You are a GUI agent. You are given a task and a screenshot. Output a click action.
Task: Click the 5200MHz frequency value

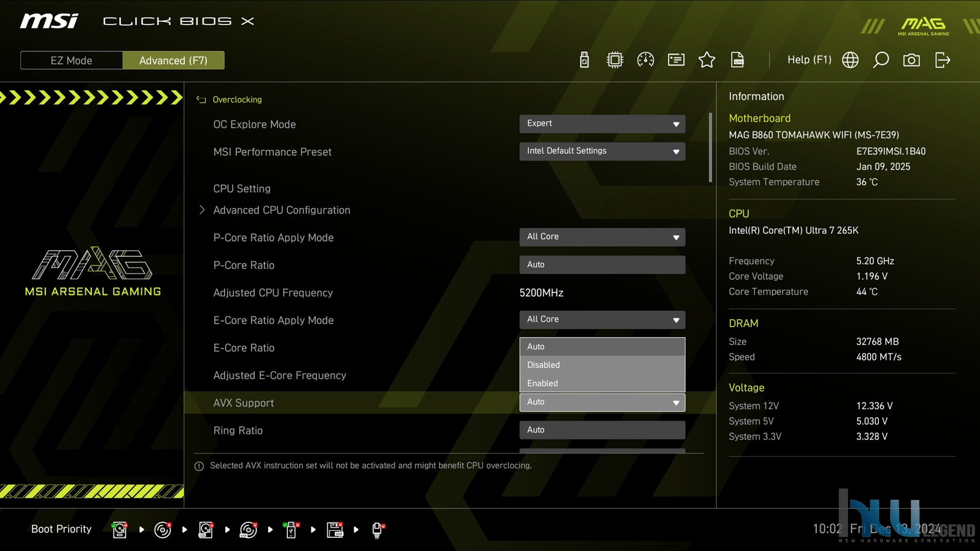coord(541,293)
